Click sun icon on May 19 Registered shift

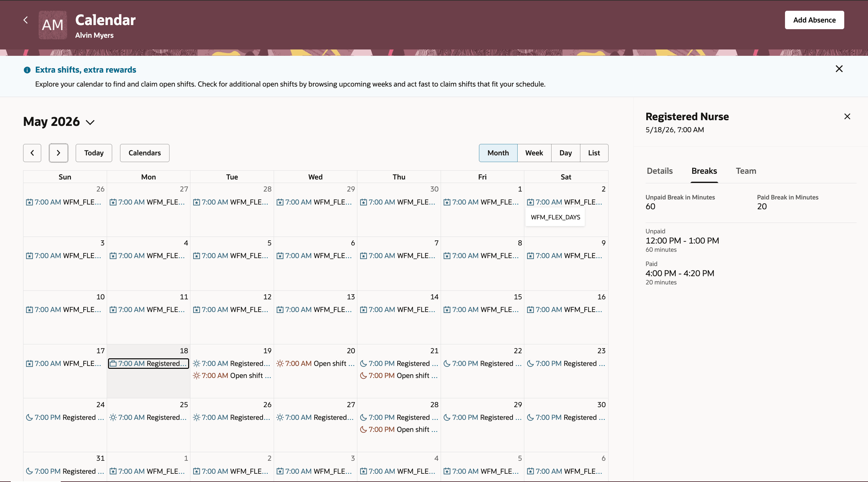[x=196, y=364]
